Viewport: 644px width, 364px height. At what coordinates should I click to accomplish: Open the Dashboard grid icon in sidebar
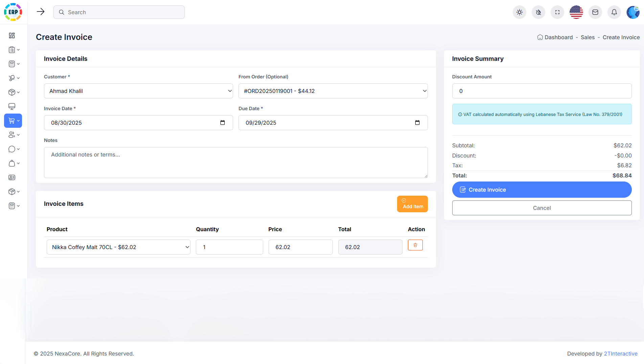(12, 35)
